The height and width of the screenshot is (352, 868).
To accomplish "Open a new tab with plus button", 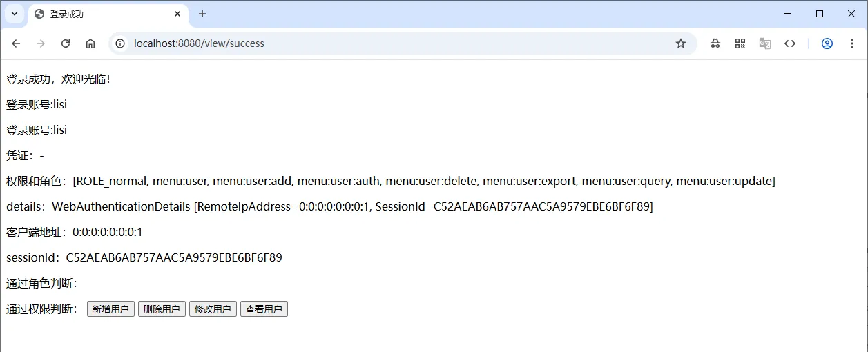I will pos(202,14).
